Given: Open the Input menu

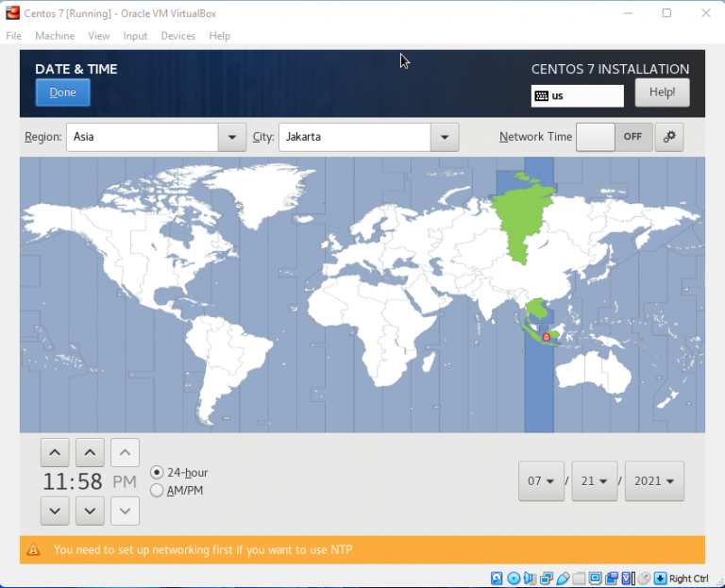Looking at the screenshot, I should pyautogui.click(x=135, y=36).
